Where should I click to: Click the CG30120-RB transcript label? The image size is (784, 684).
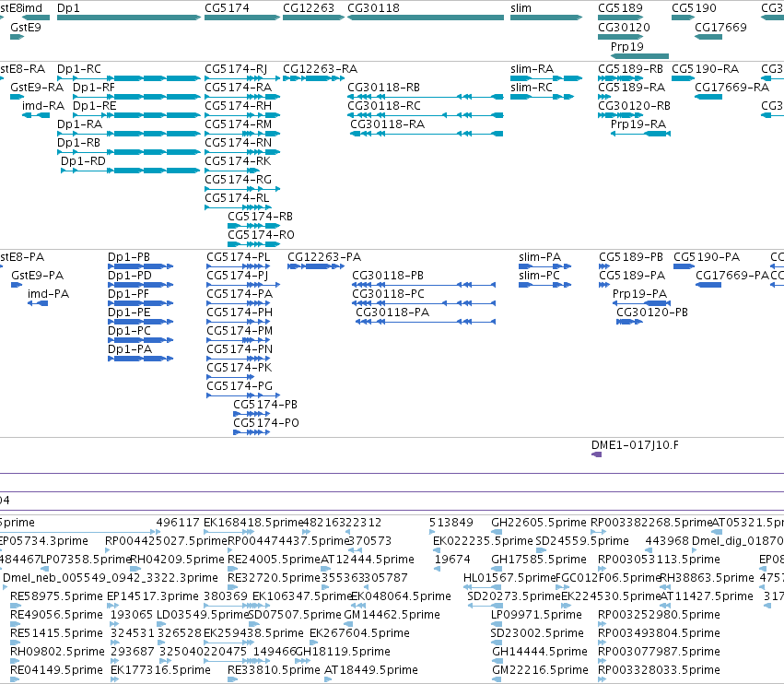(634, 106)
